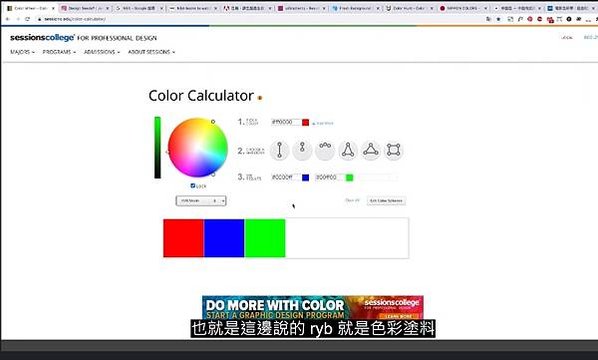Click the green brightness slider bar
598x360 pixels.
pos(158,148)
